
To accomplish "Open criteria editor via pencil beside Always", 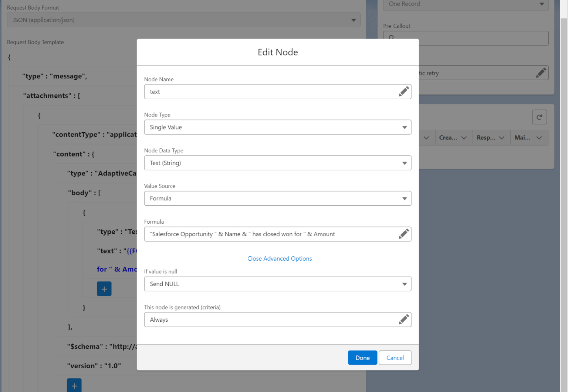I will click(404, 319).
